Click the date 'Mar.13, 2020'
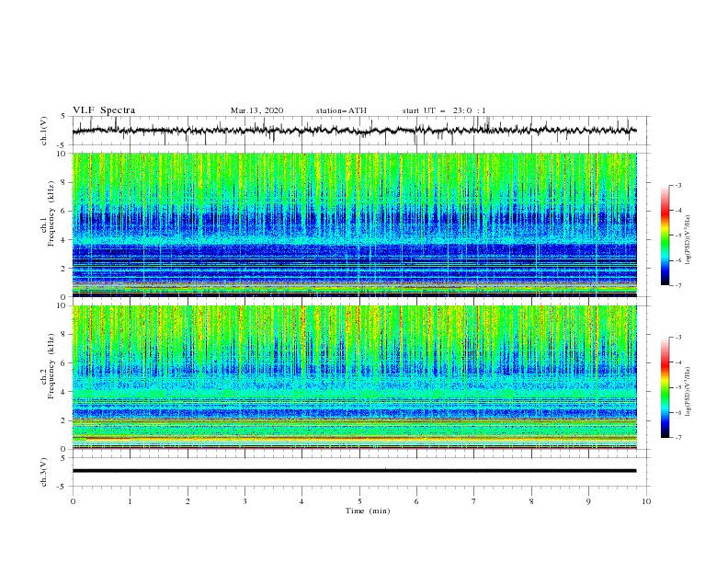The image size is (728, 563). [x=256, y=110]
